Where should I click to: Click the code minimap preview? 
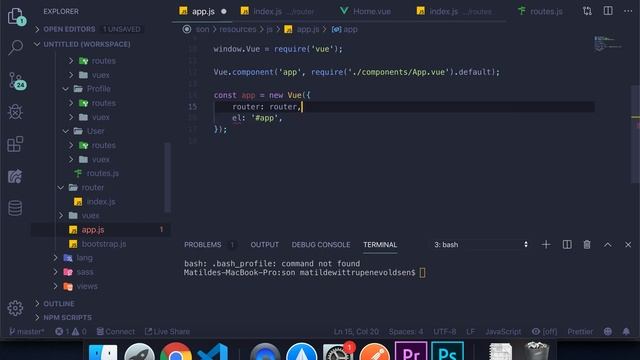point(608,43)
